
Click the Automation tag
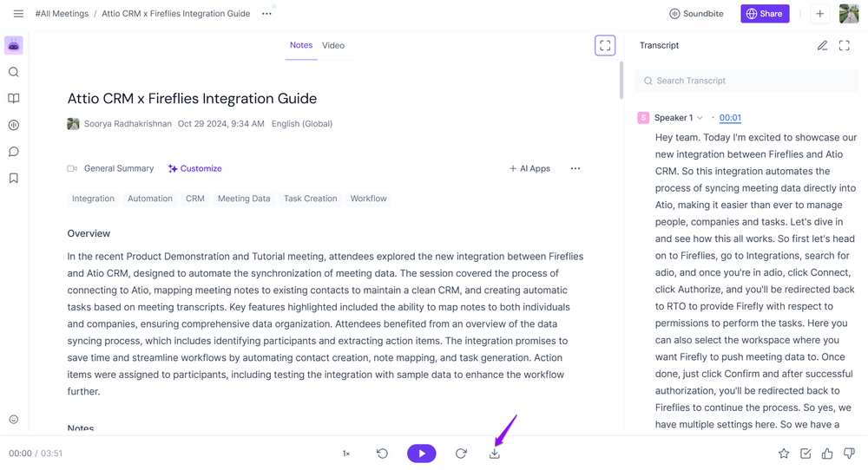tap(150, 199)
